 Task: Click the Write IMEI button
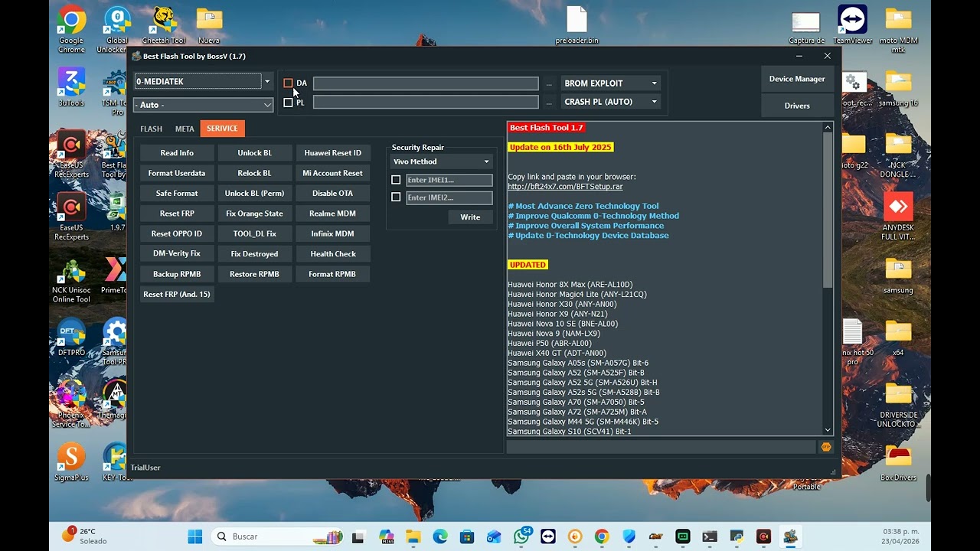pos(470,217)
